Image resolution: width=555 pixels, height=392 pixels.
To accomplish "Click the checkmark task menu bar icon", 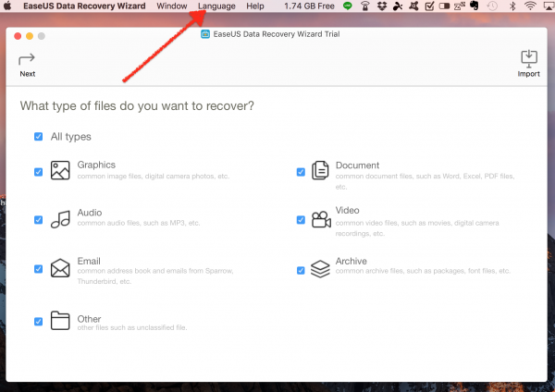I will click(429, 6).
